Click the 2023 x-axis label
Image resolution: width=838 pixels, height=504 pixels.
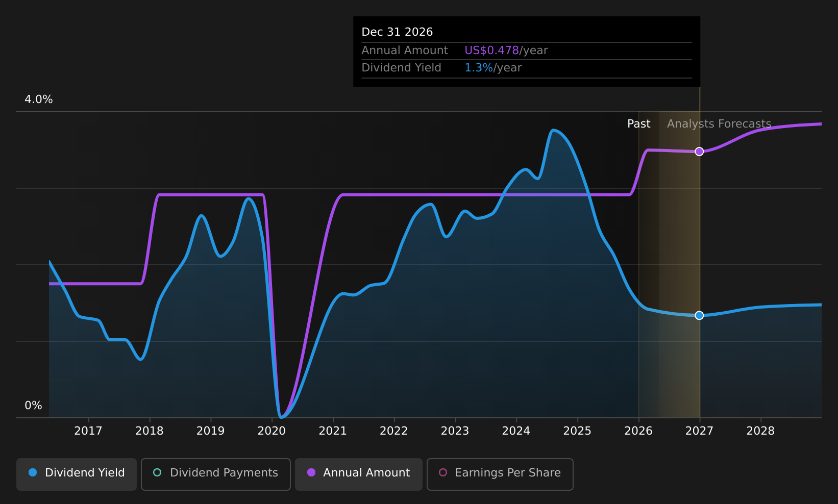click(x=455, y=431)
